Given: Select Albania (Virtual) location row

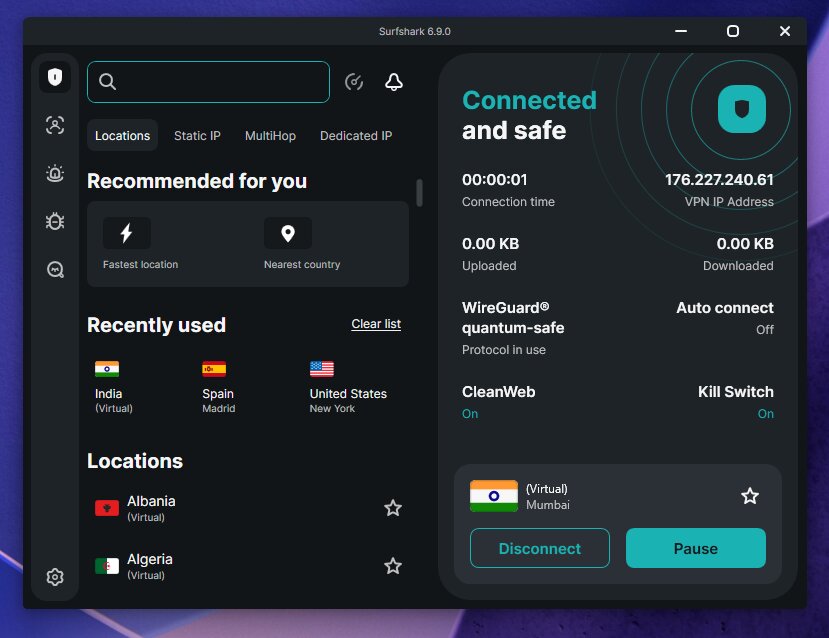Looking at the screenshot, I should (248, 508).
